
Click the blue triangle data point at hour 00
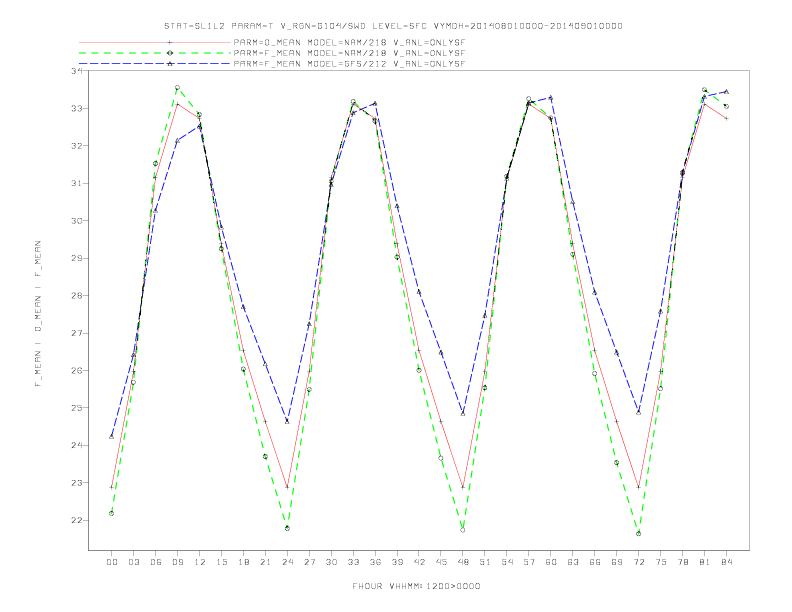click(x=112, y=436)
